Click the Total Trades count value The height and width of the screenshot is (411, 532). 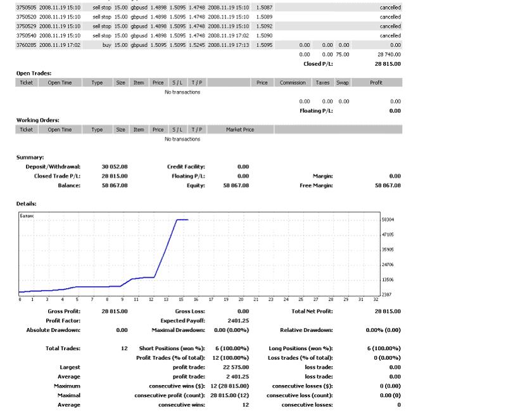(124, 348)
